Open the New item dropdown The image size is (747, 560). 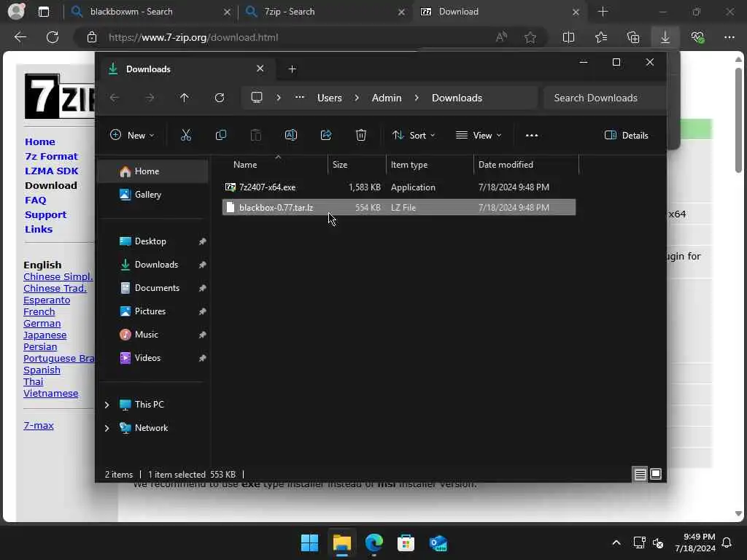point(132,135)
